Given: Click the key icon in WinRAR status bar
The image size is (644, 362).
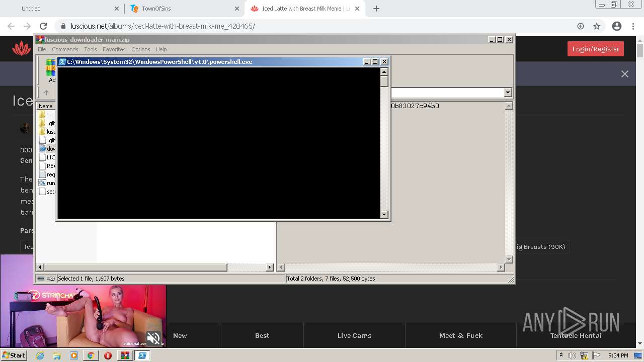Looking at the screenshot, I should (51, 279).
